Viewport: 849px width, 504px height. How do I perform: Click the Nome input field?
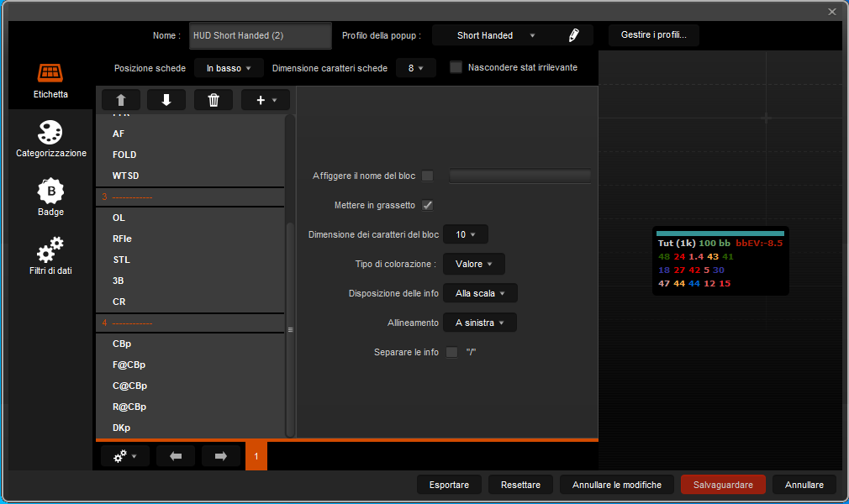[261, 36]
